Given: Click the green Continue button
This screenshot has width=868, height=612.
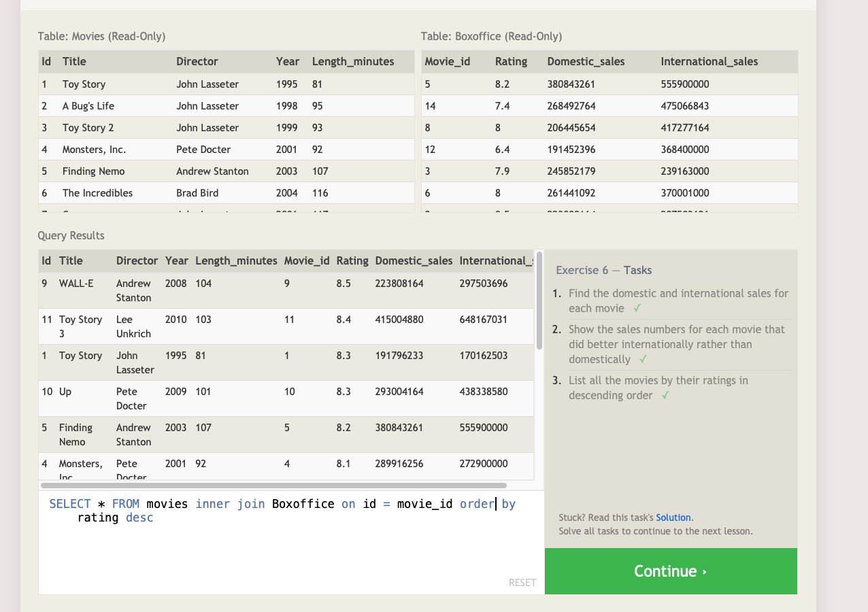Looking at the screenshot, I should point(671,571).
